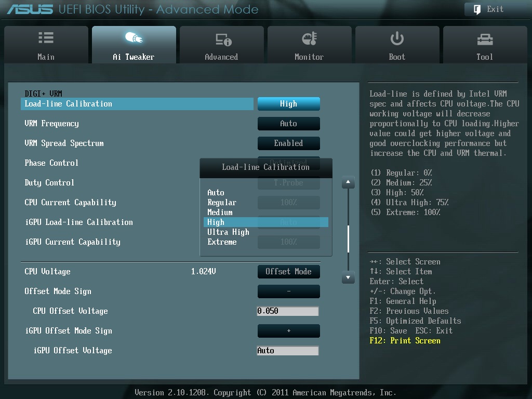Screen dimensions: 532x399
Task: Click CPU Offset Voltage 0.050 field
Action: click(x=288, y=311)
